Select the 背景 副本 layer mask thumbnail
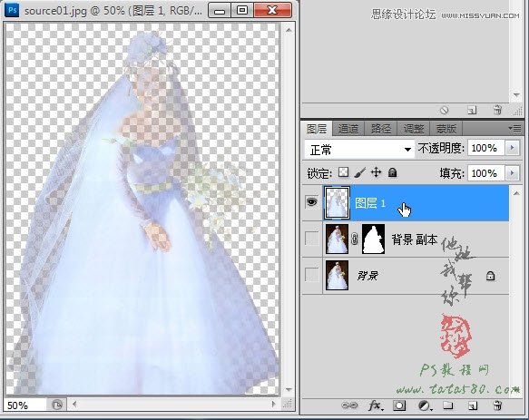 [x=373, y=239]
